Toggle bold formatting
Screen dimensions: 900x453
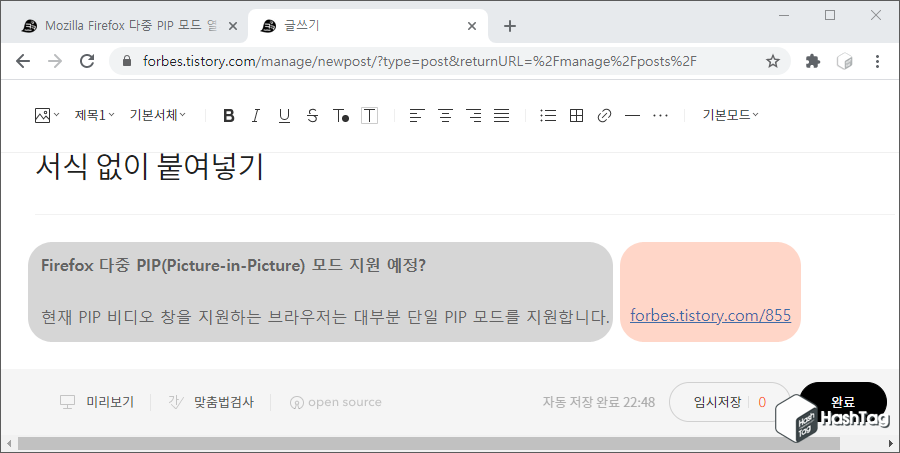click(228, 116)
